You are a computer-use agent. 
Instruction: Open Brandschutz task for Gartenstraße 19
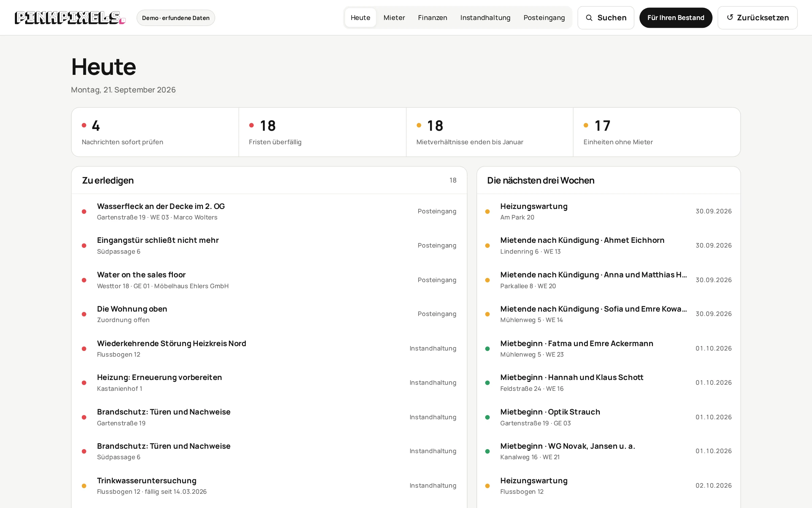[269, 417]
